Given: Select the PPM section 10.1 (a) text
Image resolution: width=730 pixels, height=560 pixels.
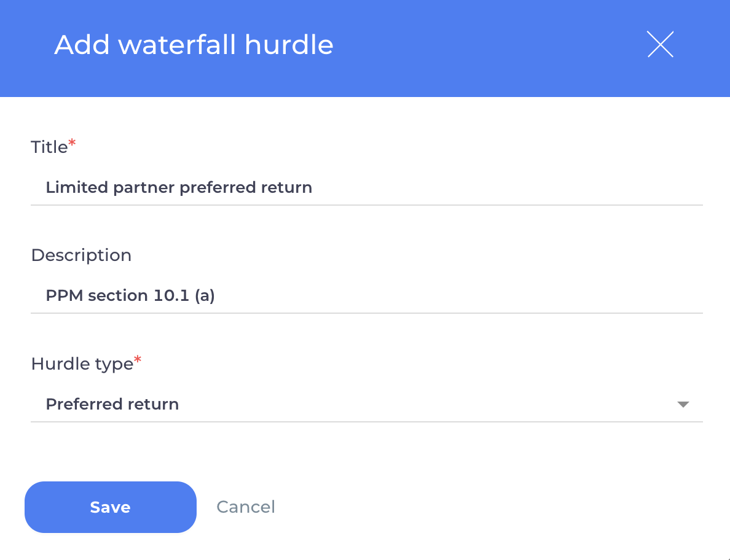Looking at the screenshot, I should point(130,295).
